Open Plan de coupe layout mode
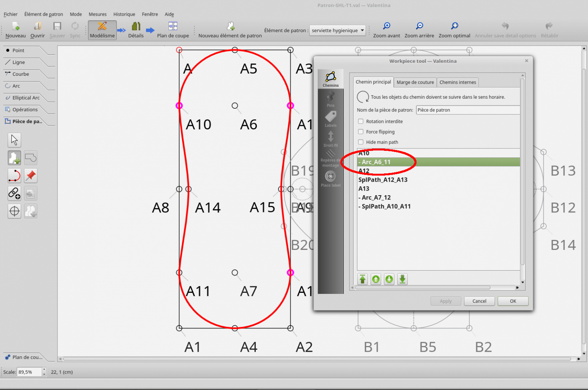The image size is (588, 390). coord(173,26)
